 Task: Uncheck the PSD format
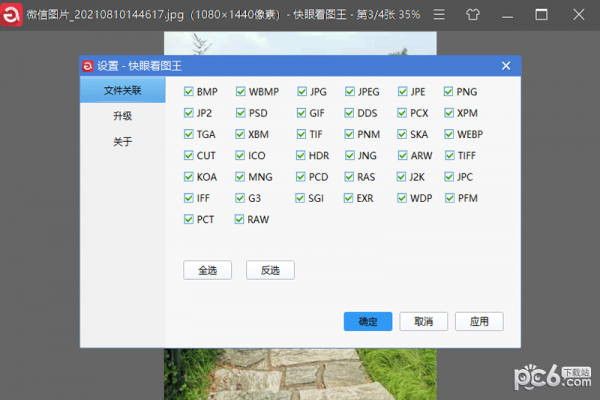tap(240, 113)
